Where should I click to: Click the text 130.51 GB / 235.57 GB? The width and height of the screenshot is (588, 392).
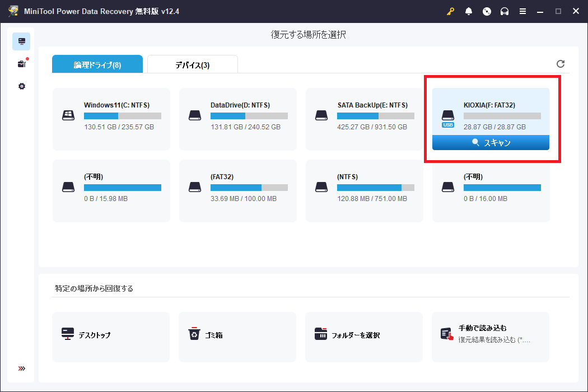119,127
